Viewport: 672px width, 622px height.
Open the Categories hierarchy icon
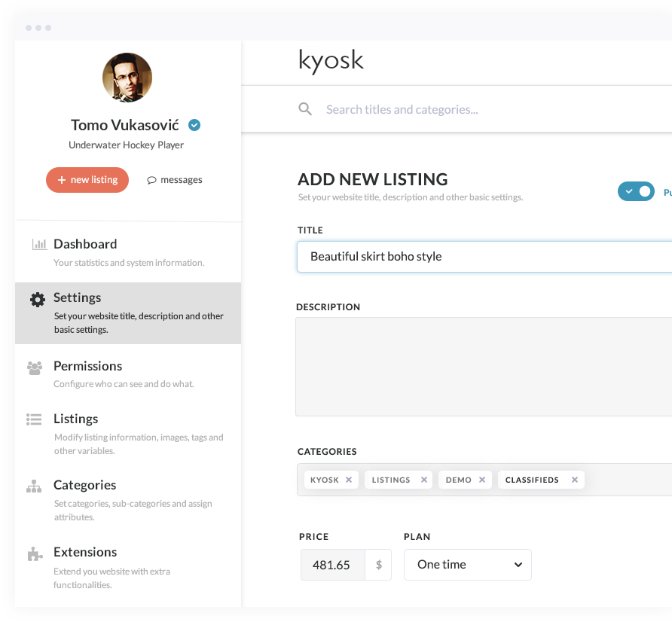point(34,486)
